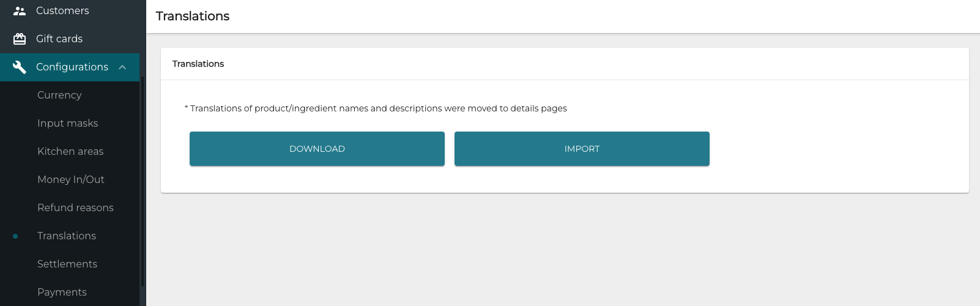Screen dimensions: 980x306
Task: Select Refund reasons submenu item
Action: point(75,208)
